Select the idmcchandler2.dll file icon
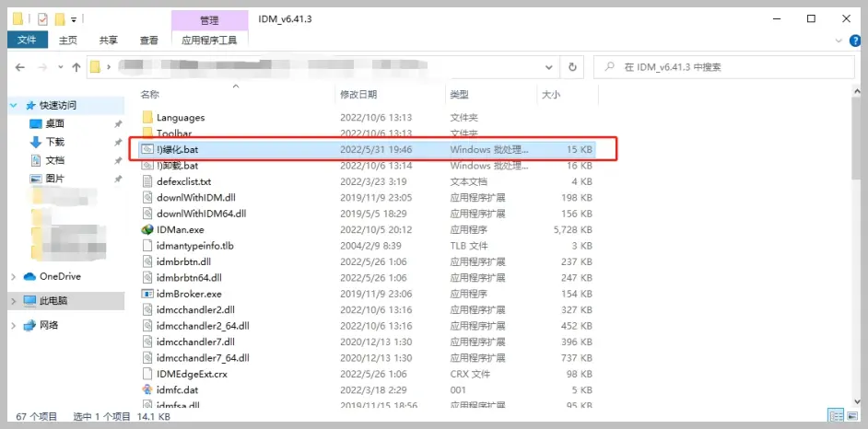Screen dimensions: 868x429 (x=147, y=309)
